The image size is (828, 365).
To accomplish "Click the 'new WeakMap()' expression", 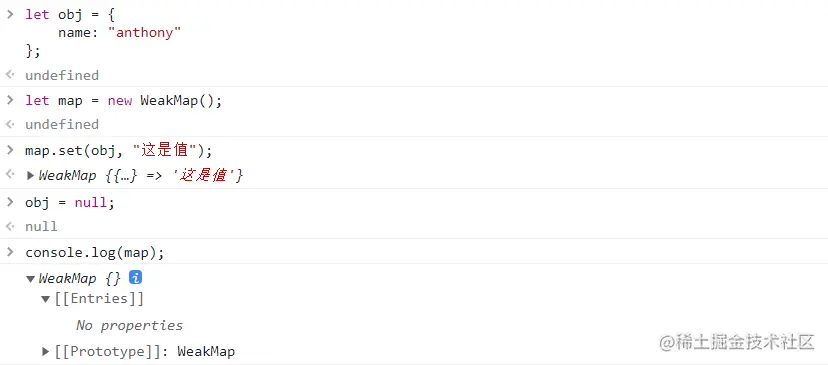I will tap(165, 101).
